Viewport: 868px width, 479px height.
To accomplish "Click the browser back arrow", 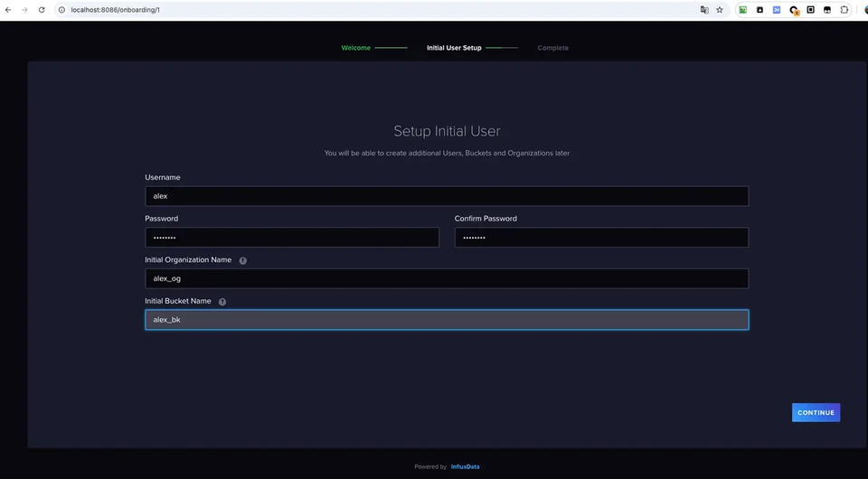I will (x=8, y=10).
